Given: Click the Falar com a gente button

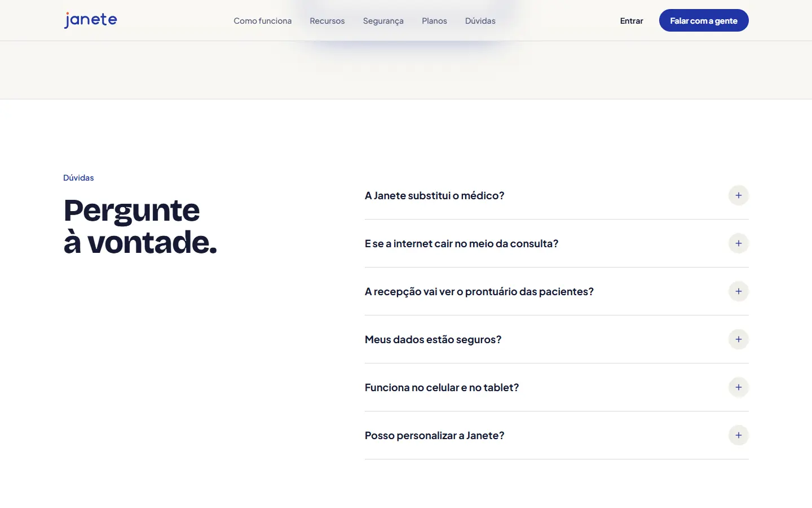Looking at the screenshot, I should pyautogui.click(x=704, y=20).
